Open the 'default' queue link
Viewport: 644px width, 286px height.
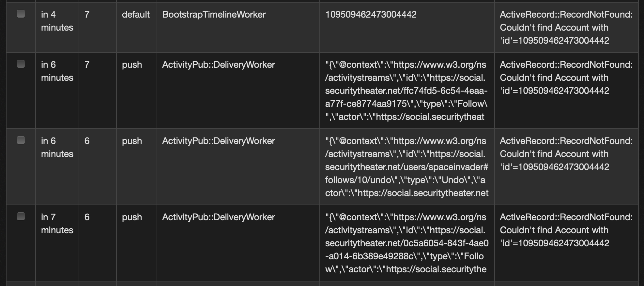tap(135, 14)
